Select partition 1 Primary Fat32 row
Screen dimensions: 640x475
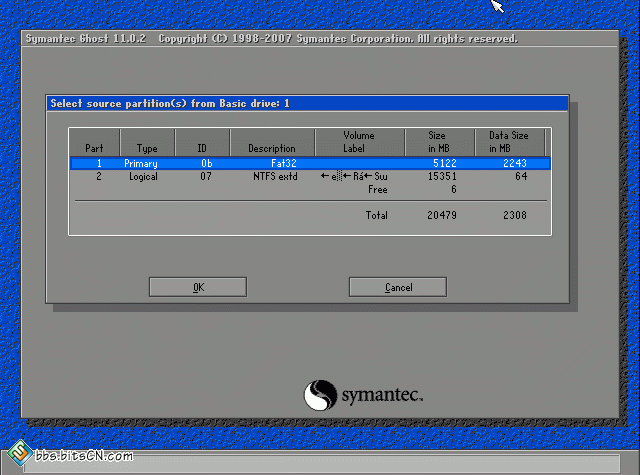pos(310,164)
